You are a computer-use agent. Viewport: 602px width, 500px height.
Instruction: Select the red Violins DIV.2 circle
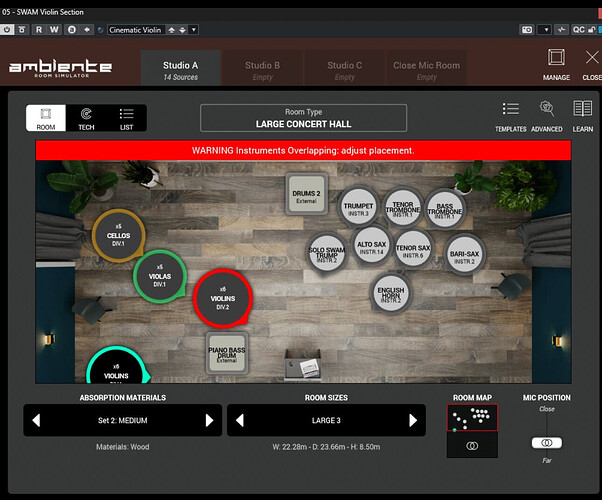click(223, 298)
